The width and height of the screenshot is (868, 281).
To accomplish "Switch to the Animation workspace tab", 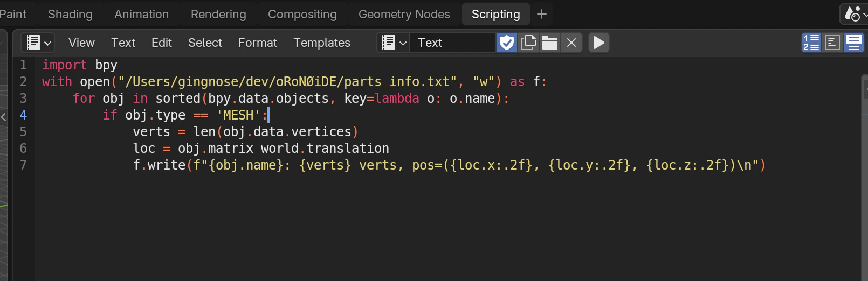I will pos(141,14).
